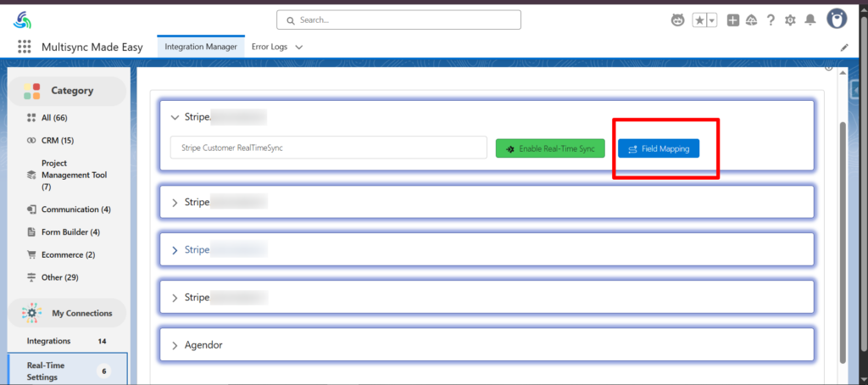Click the mapping icon in Field Mapping button
868x385 pixels.
coord(632,149)
